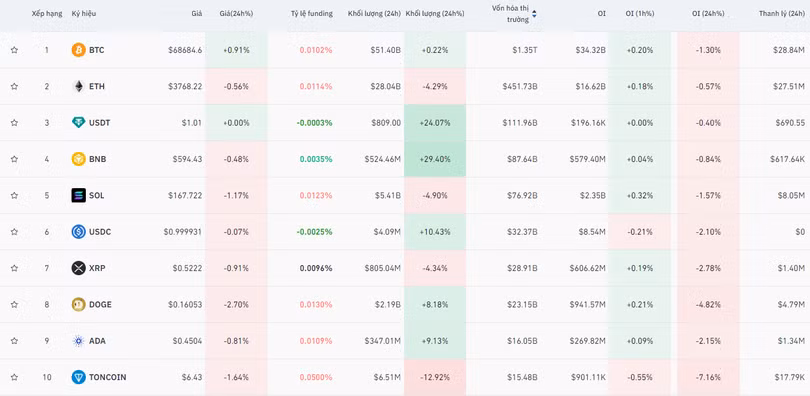The image size is (810, 396).
Task: Open the ADA symbol link
Action: click(x=97, y=341)
